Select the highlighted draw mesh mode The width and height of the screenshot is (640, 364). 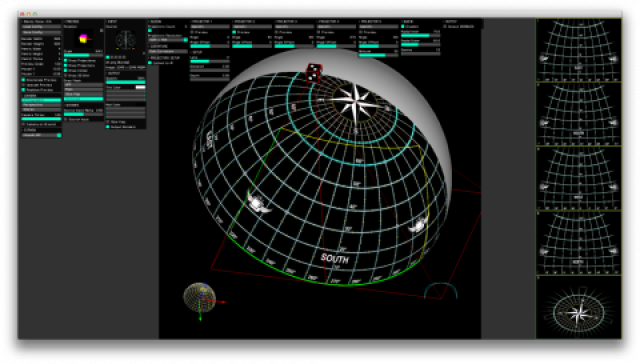pyautogui.click(x=83, y=99)
